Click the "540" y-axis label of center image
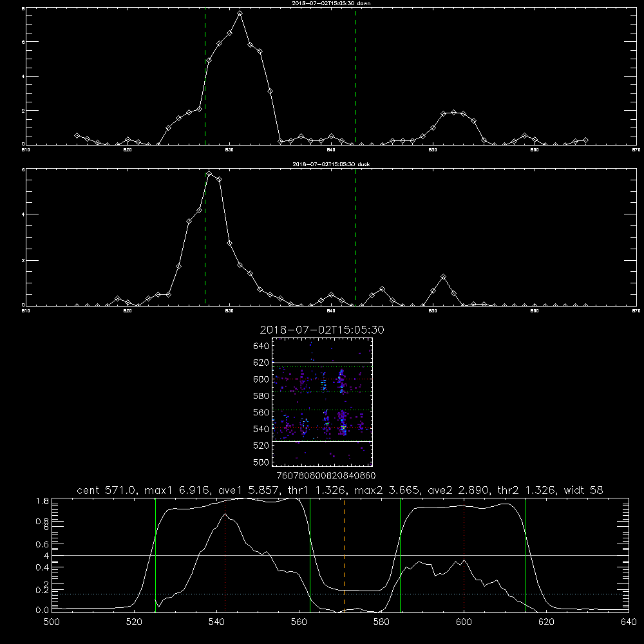This screenshot has height=644, width=644. click(x=261, y=429)
